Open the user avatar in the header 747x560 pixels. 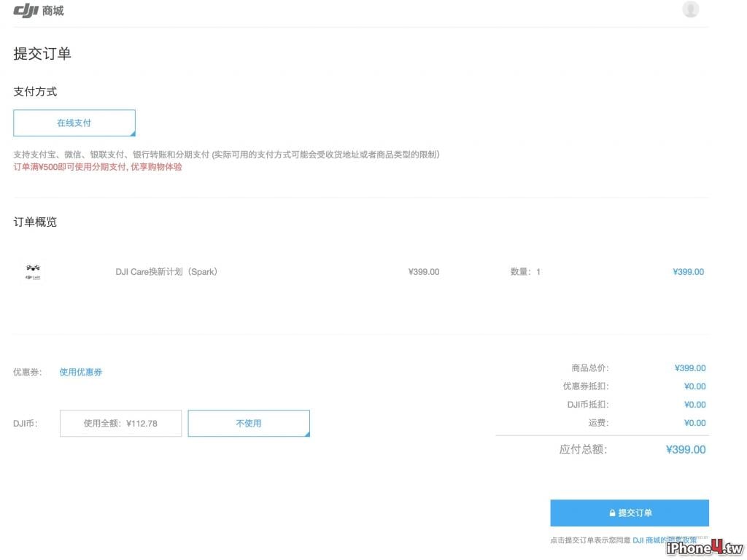click(690, 9)
